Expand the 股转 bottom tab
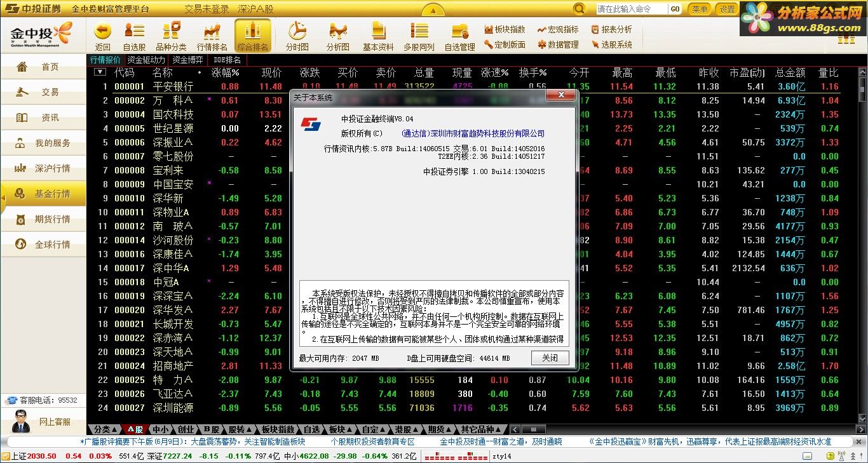The image size is (868, 463). tap(242, 429)
